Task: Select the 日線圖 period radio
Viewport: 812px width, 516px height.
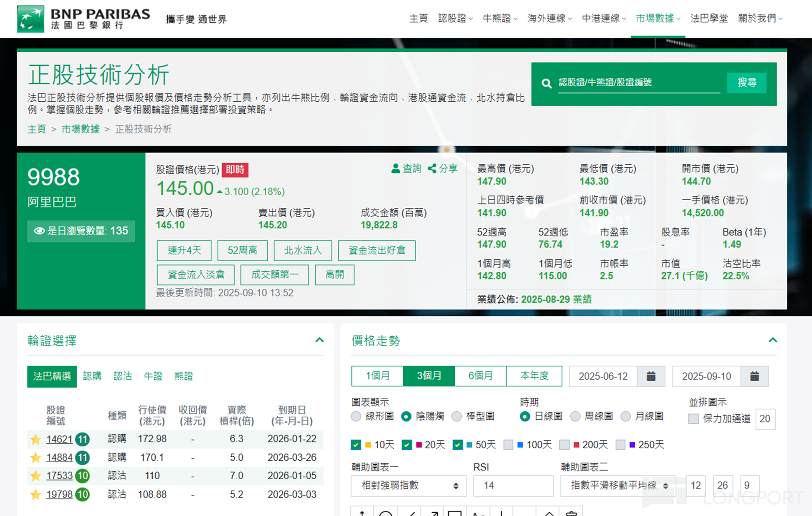Action: pyautogui.click(x=525, y=417)
